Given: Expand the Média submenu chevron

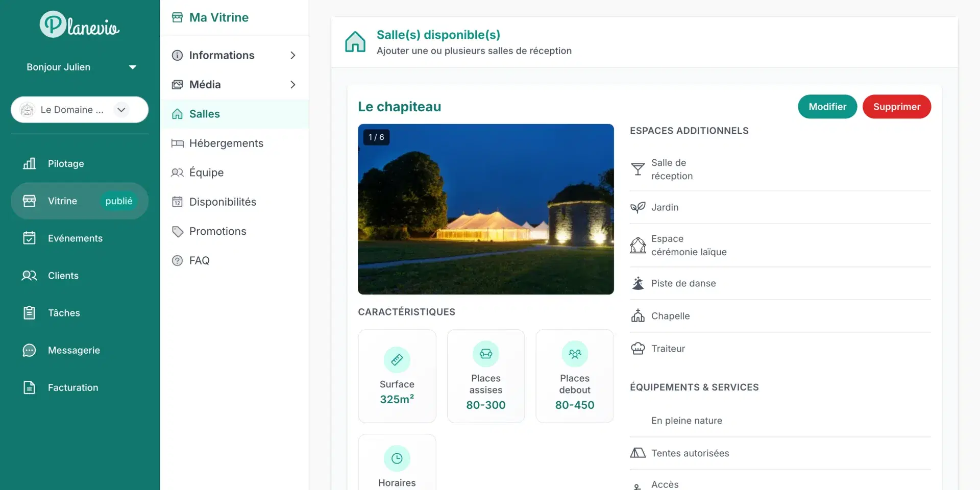Looking at the screenshot, I should coord(293,84).
